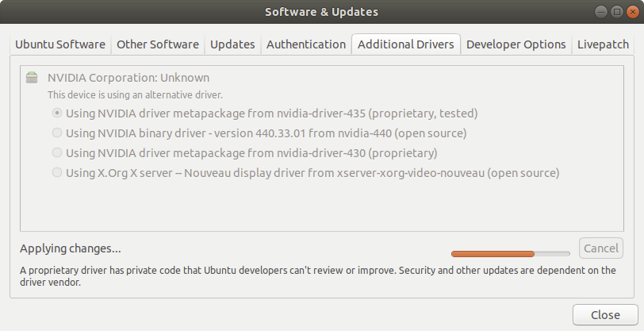This screenshot has height=331, width=644.
Task: Click 'This device is using an alternative driver' text
Action: point(135,95)
